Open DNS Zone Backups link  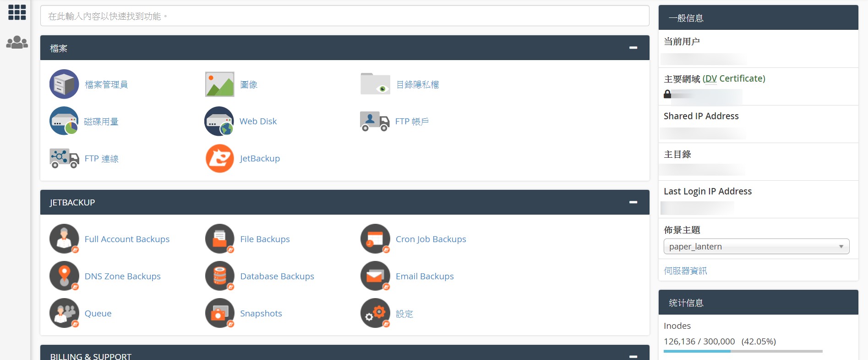[122, 276]
